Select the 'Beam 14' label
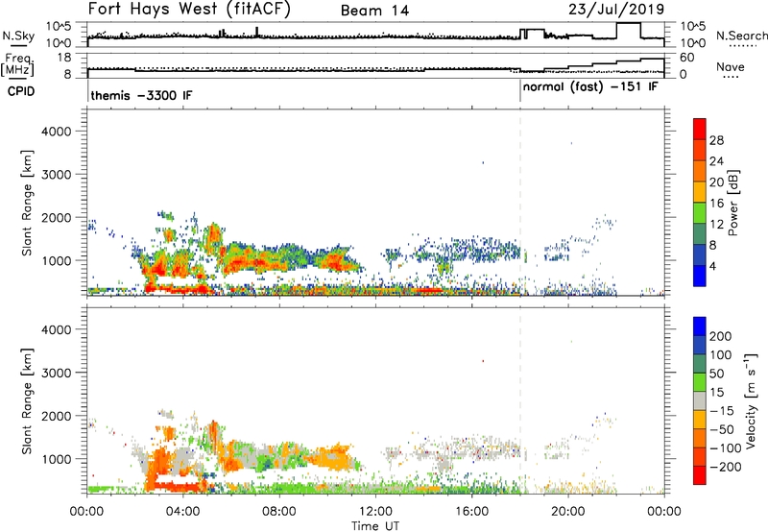This screenshot has height=532, width=768. click(374, 11)
